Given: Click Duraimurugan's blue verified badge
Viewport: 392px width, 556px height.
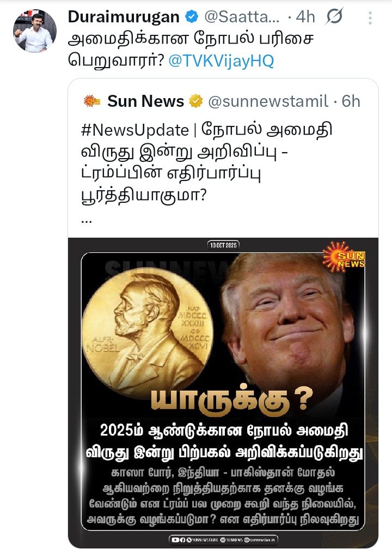Looking at the screenshot, I should (x=192, y=17).
